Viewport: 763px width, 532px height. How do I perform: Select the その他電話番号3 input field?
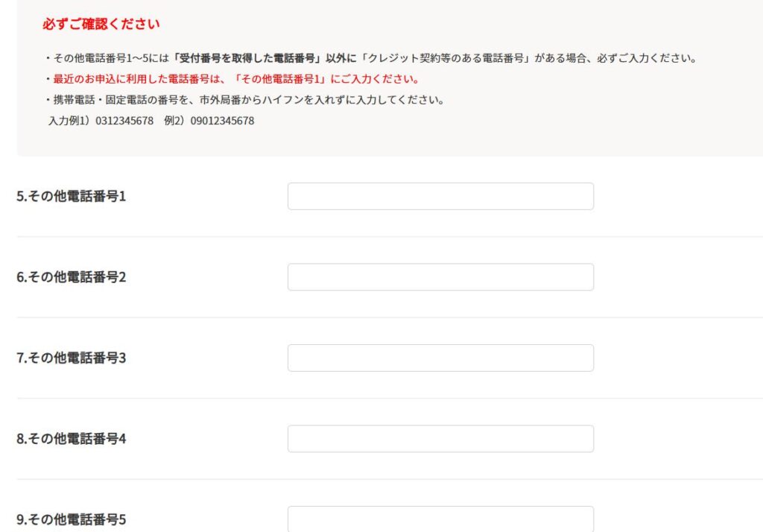[x=440, y=358]
